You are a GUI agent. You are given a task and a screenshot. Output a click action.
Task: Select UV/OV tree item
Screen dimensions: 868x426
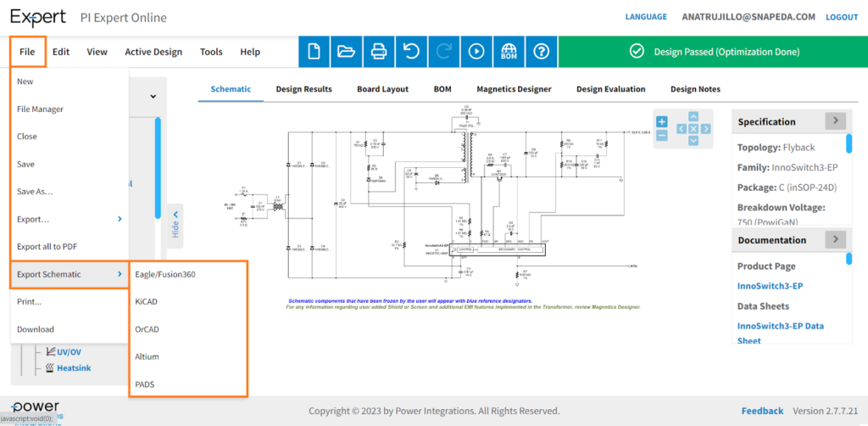click(69, 351)
